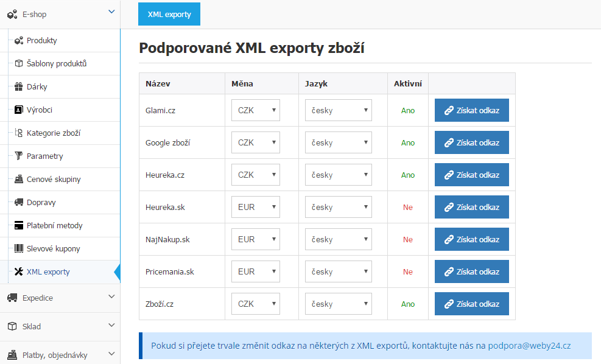Click the Produkty sidebar icon
Viewport: 601px width, 364px height.
pyautogui.click(x=19, y=41)
